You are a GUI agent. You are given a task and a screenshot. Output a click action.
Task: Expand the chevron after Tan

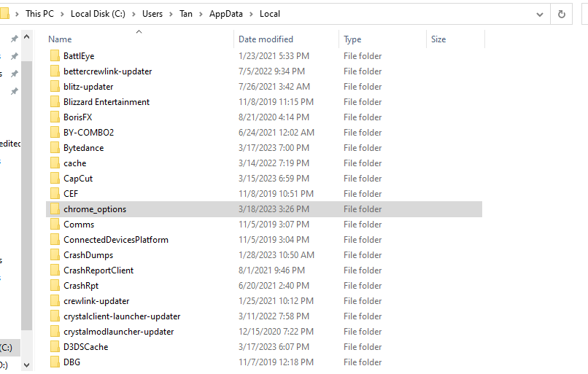pos(201,15)
